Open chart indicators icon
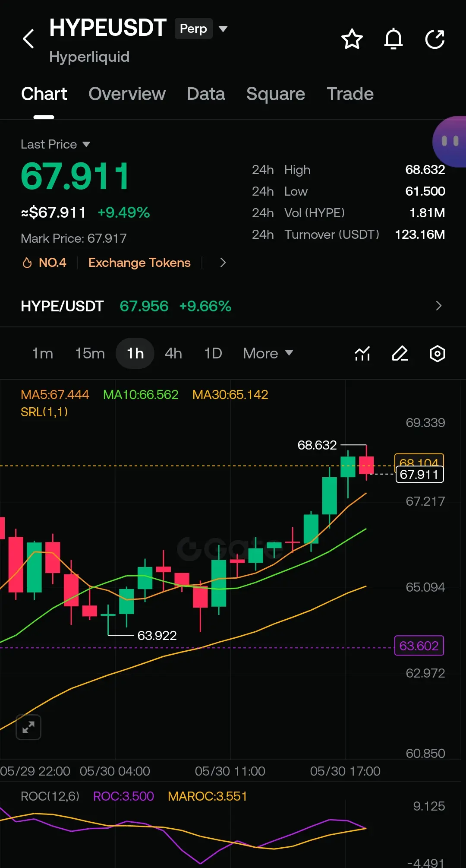466x868 pixels. [x=362, y=354]
